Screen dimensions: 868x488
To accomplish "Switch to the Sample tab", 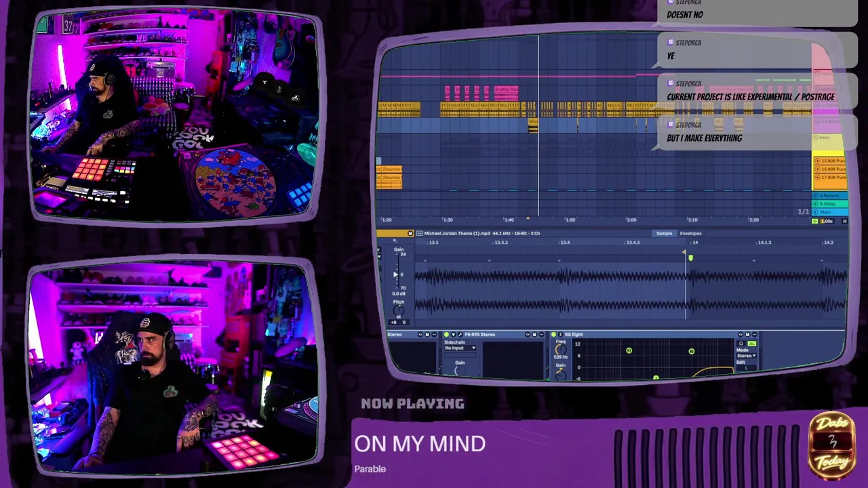I will coord(664,233).
